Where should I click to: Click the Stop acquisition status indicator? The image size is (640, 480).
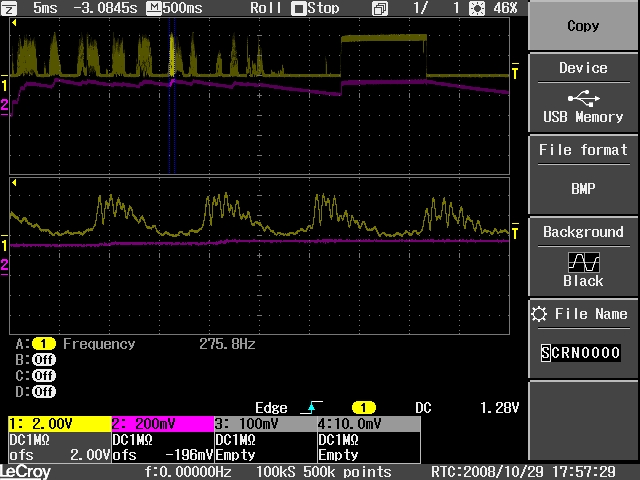click(315, 8)
